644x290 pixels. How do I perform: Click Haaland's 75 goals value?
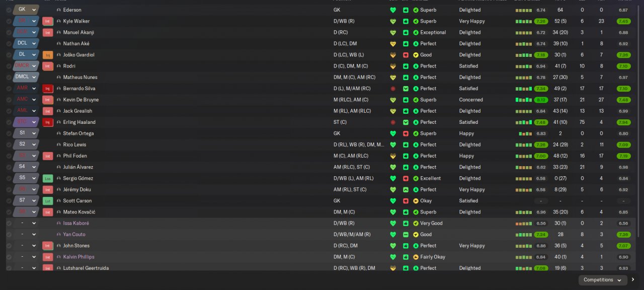582,122
